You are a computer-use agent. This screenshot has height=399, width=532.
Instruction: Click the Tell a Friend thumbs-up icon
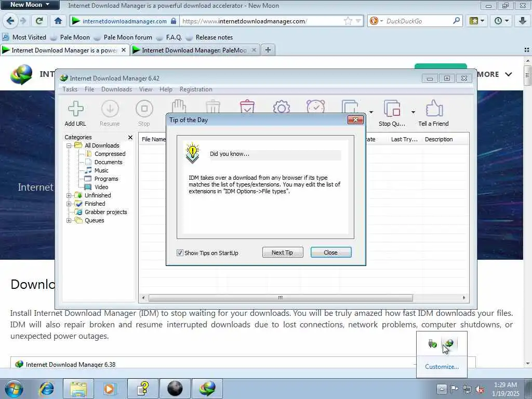tap(434, 109)
